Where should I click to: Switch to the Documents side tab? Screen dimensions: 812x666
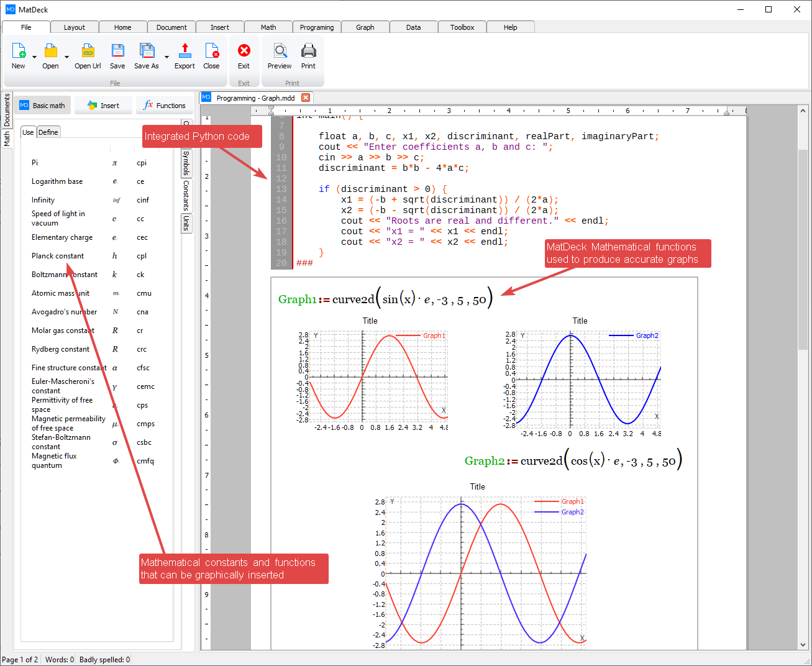coord(7,110)
